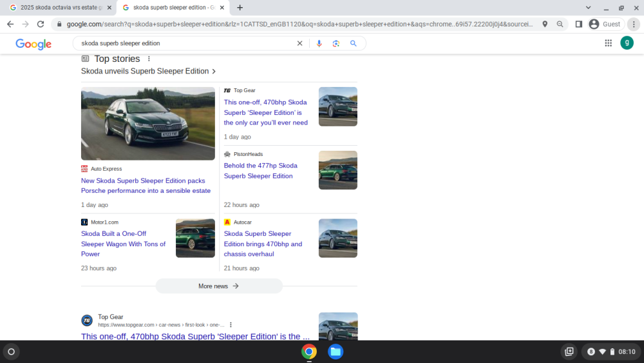Read Motor1.com One-Off Sleeper Wagon story
The height and width of the screenshot is (363, 644).
[x=123, y=244]
